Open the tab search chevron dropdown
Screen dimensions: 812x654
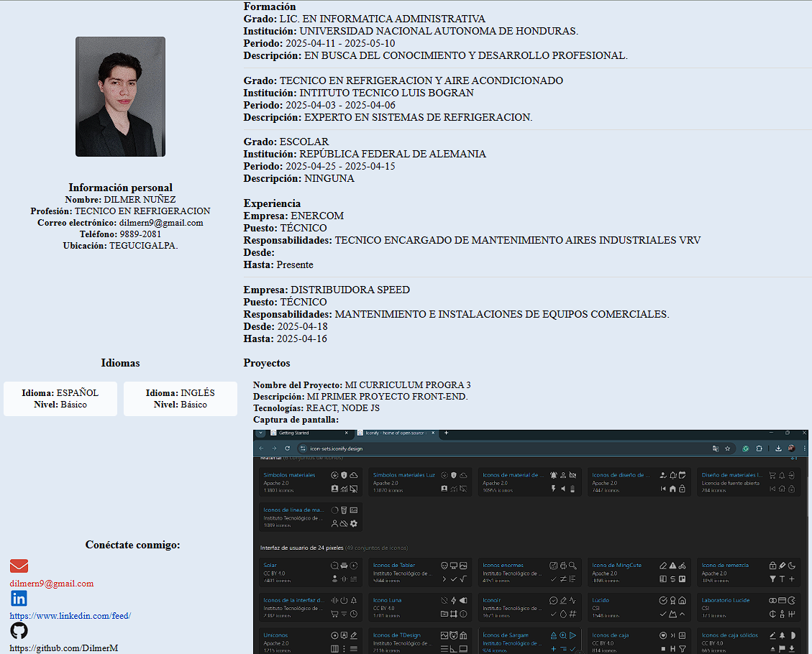pos(260,433)
